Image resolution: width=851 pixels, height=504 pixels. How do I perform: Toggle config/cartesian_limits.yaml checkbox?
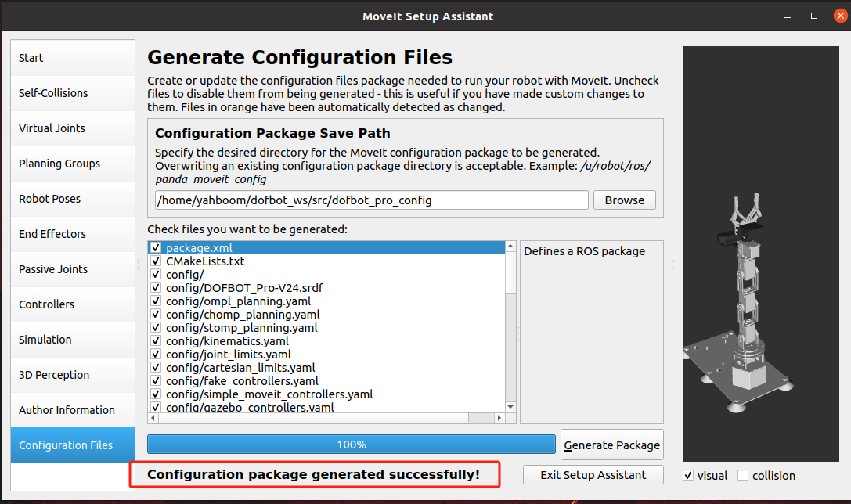[x=156, y=367]
